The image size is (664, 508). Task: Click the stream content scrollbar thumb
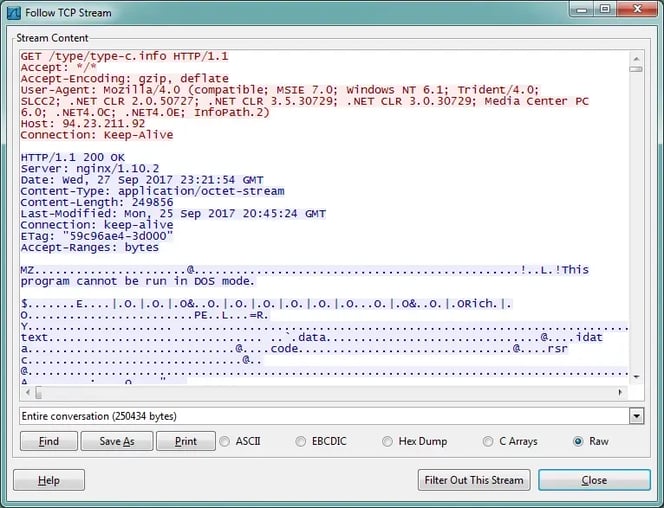636,68
